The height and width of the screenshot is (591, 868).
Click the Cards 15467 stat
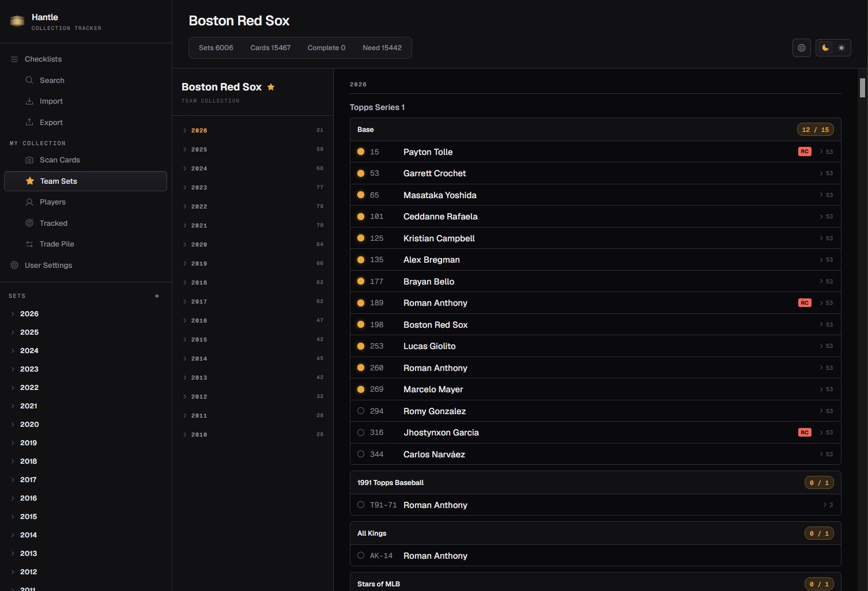(x=270, y=48)
